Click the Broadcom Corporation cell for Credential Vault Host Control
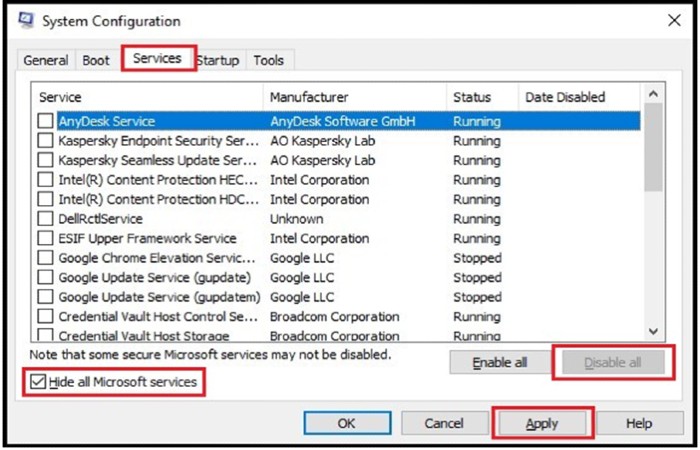Image resolution: width=700 pixels, height=450 pixels. tap(335, 317)
